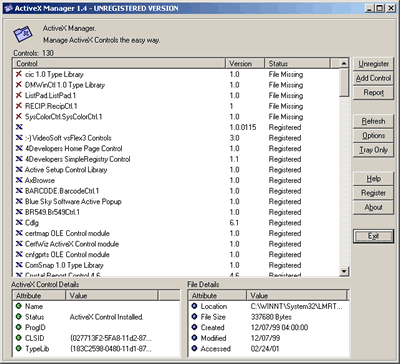The height and width of the screenshot is (364, 400).
Task: Click the red X icon beside ListPad.ListPad.1
Action: (x=19, y=96)
